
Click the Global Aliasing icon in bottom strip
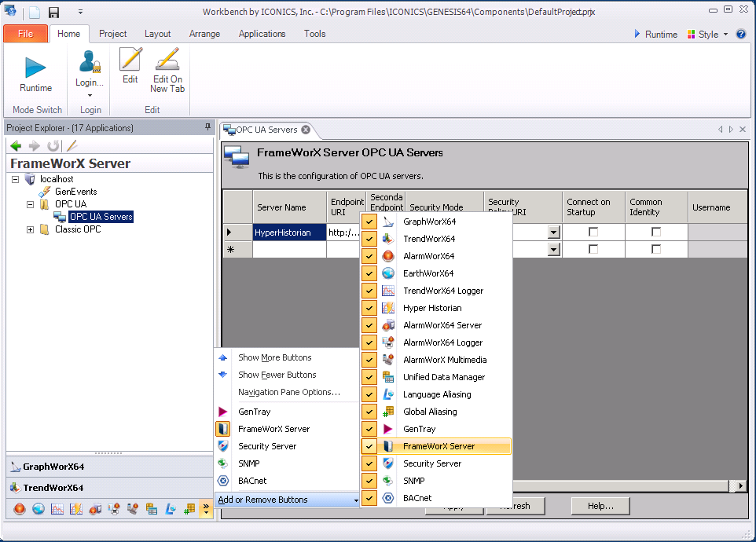(189, 509)
